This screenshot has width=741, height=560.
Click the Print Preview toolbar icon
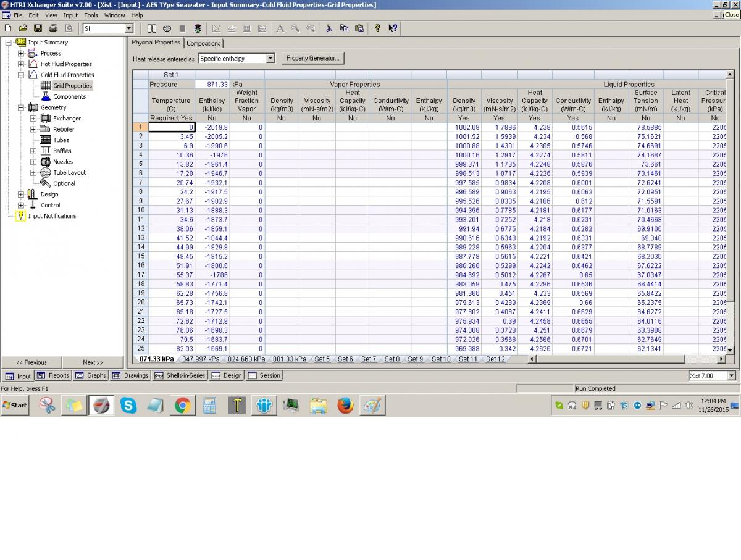coord(69,28)
